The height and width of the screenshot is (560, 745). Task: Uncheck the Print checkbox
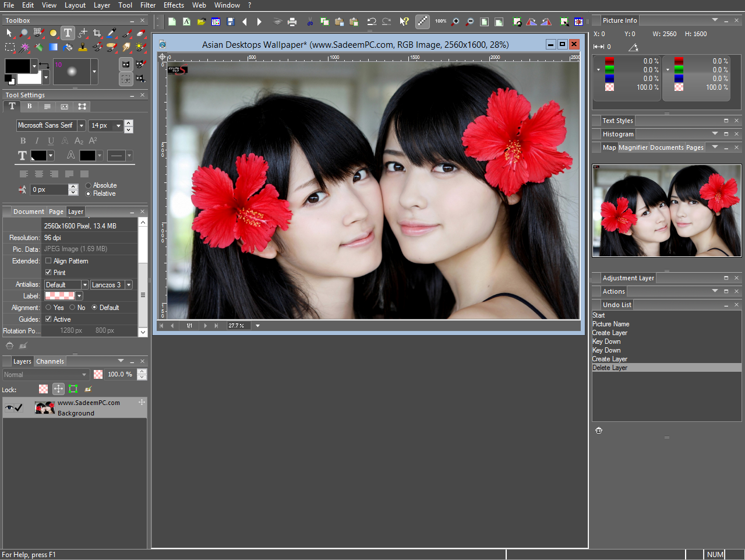[x=48, y=273]
